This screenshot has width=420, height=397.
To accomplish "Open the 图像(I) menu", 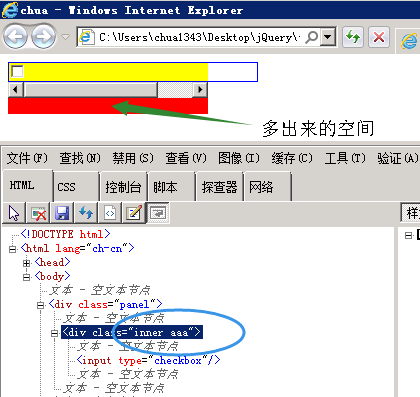I will point(239,158).
